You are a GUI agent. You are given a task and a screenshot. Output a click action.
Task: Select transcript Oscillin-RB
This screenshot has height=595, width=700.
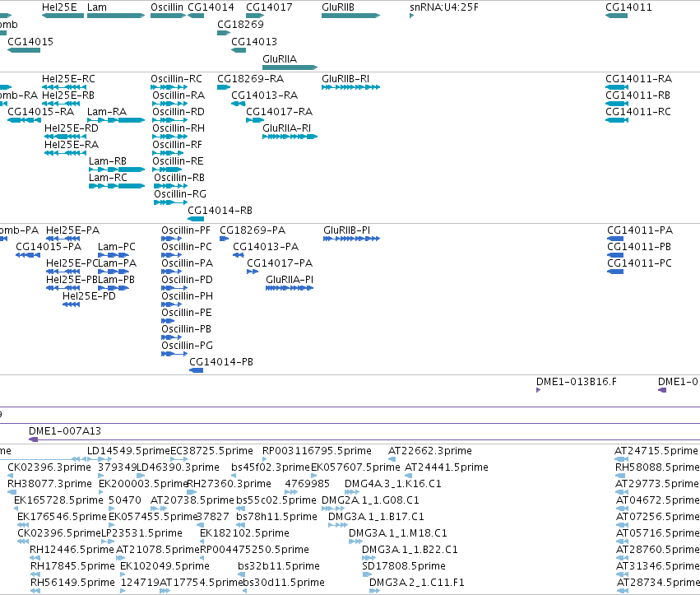[179, 178]
